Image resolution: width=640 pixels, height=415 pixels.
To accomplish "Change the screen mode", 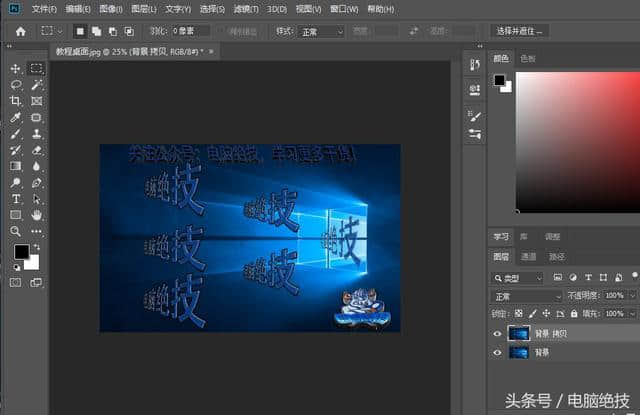I will (36, 282).
